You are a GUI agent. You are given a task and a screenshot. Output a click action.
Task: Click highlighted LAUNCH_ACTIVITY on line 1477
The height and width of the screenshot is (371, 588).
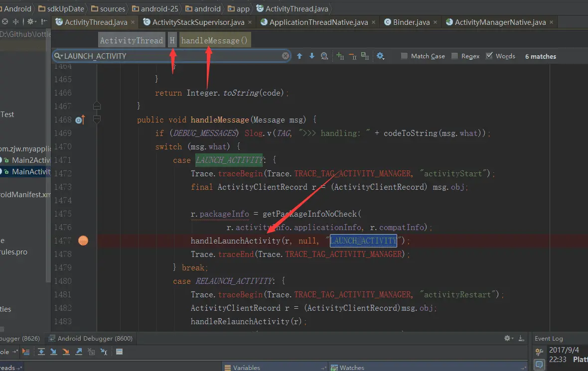pyautogui.click(x=363, y=241)
